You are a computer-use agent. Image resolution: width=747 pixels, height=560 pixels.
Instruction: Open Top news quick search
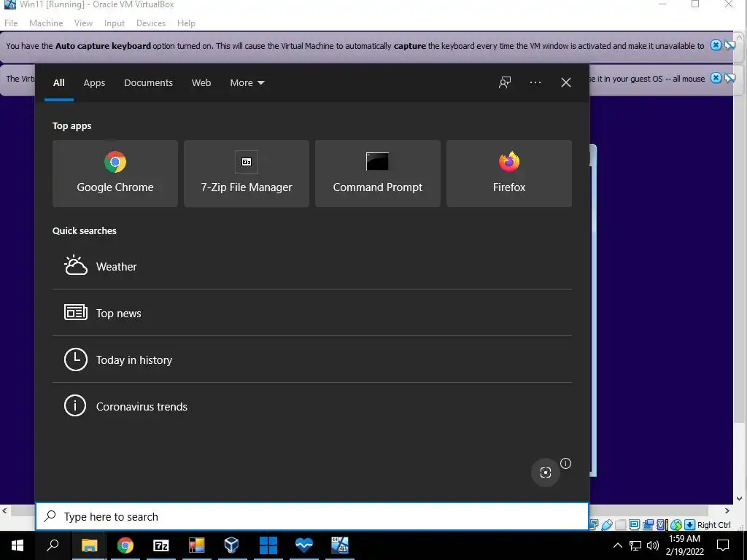tap(312, 313)
